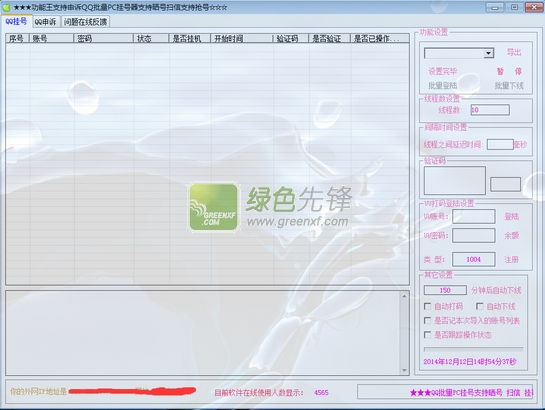
Task: Click the 是否已操作 column header
Action: click(x=380, y=38)
